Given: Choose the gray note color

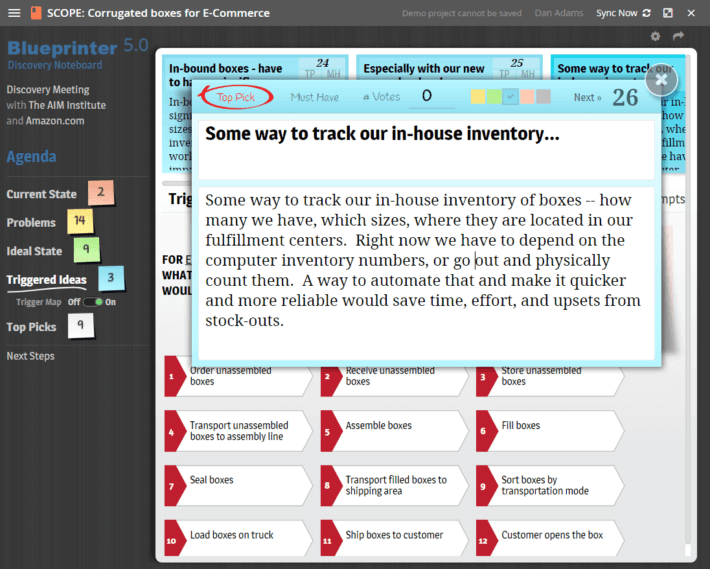Looking at the screenshot, I should [543, 96].
